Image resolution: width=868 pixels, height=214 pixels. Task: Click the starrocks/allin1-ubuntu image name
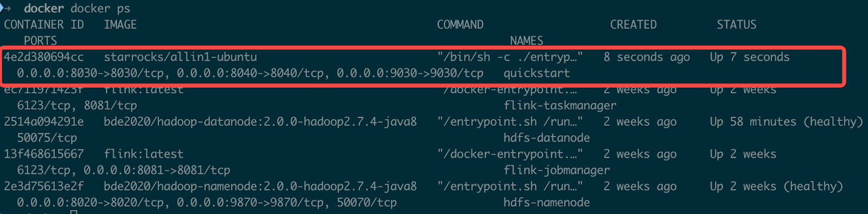pyautogui.click(x=180, y=57)
